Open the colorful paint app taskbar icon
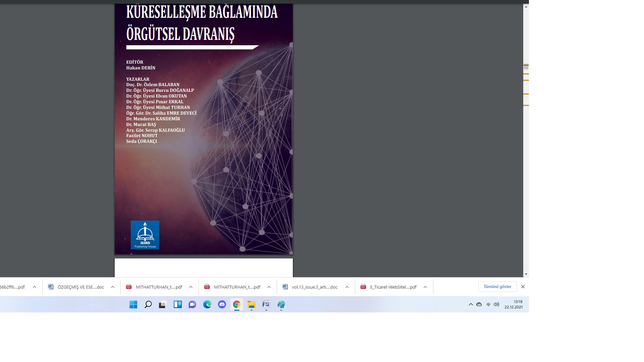The image size is (644, 362). 281,304
